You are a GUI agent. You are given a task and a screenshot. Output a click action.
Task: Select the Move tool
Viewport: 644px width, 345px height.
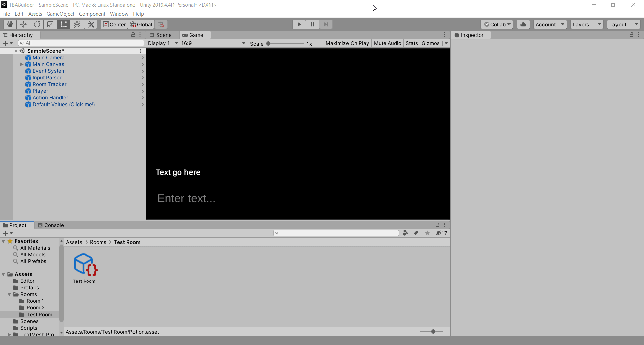pos(23,24)
